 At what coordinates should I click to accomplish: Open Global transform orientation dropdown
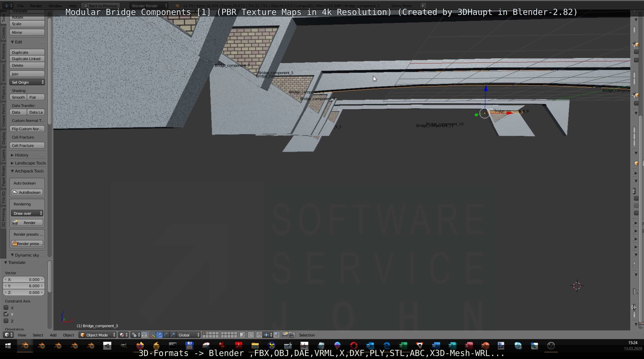tap(189, 335)
